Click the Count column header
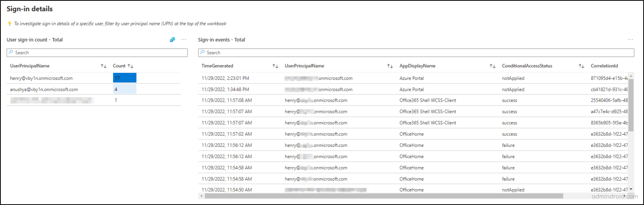Viewport: 644px width, 205px height. (119, 66)
